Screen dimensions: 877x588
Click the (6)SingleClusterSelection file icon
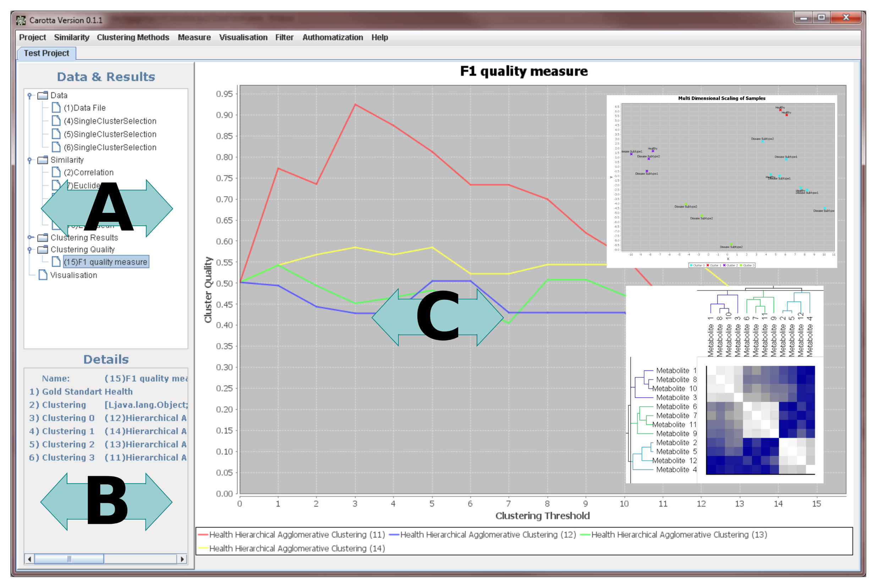point(56,147)
